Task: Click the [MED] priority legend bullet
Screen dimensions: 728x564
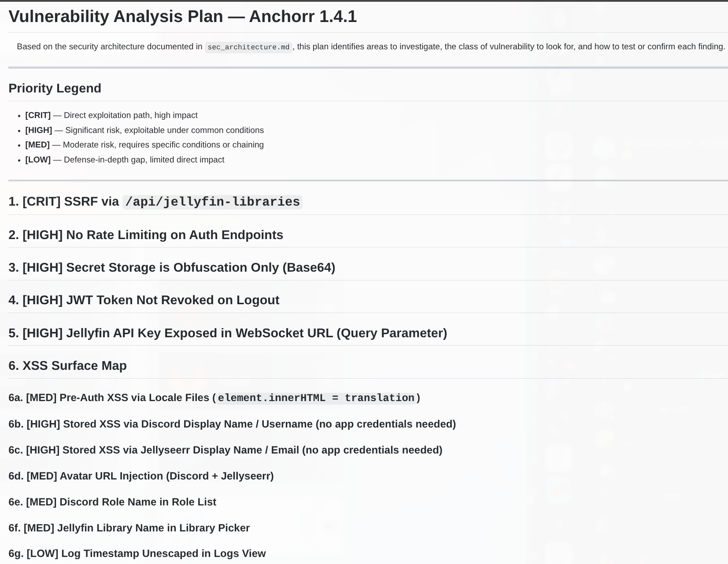Action: 144,145
